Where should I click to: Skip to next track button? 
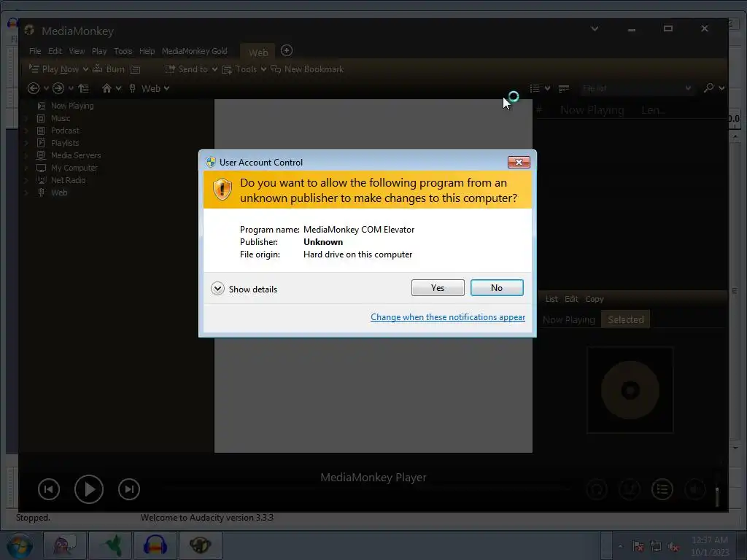pyautogui.click(x=128, y=489)
